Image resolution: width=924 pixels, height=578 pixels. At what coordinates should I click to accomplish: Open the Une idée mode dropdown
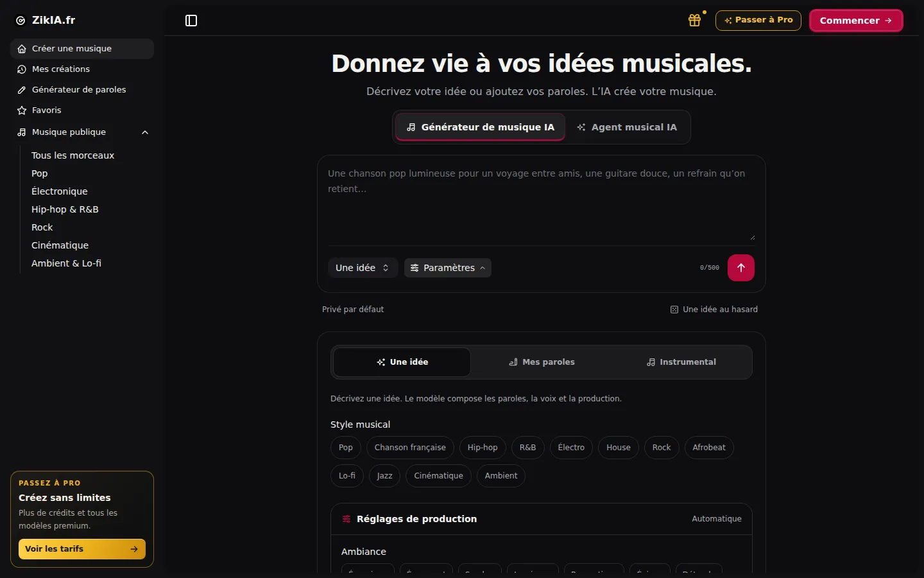[x=363, y=268]
